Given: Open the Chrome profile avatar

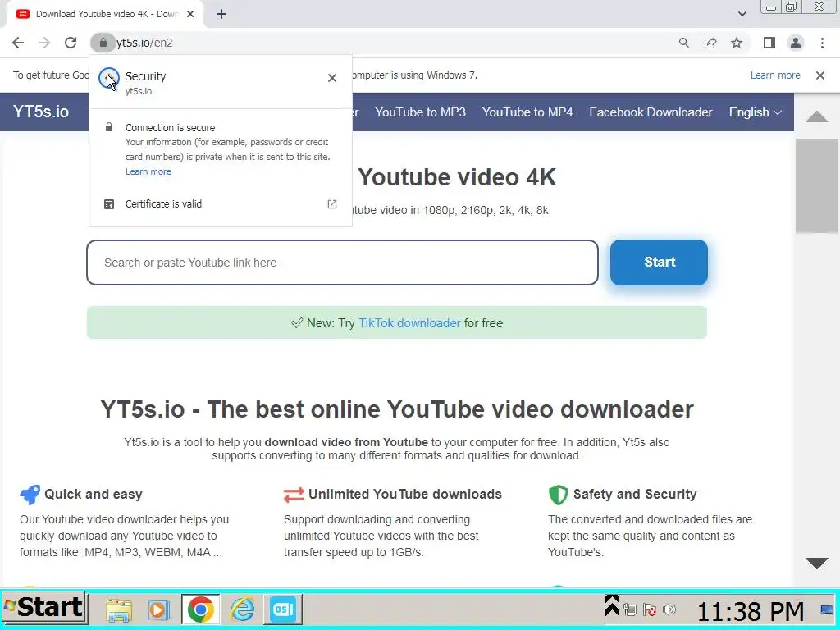Looking at the screenshot, I should point(796,43).
